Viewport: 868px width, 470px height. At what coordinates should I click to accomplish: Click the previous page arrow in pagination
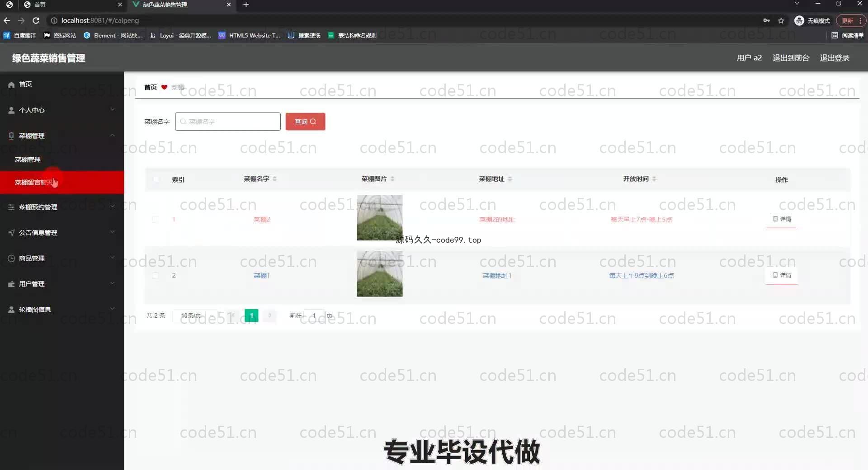click(x=233, y=315)
